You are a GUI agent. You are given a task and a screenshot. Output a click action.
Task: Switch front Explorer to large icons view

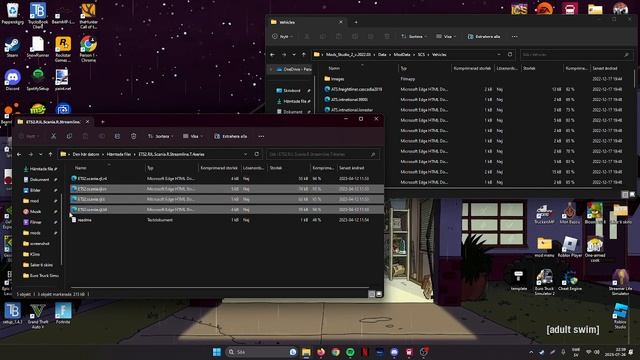(x=379, y=294)
